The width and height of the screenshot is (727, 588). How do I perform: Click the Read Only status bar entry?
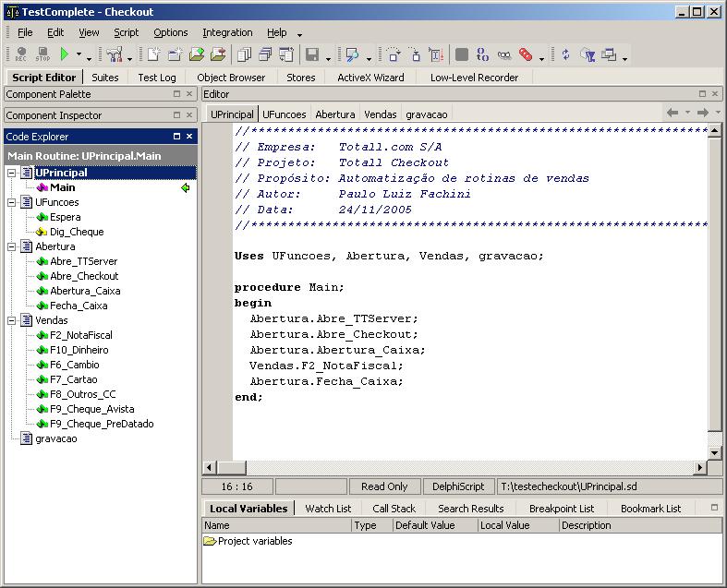tap(384, 486)
